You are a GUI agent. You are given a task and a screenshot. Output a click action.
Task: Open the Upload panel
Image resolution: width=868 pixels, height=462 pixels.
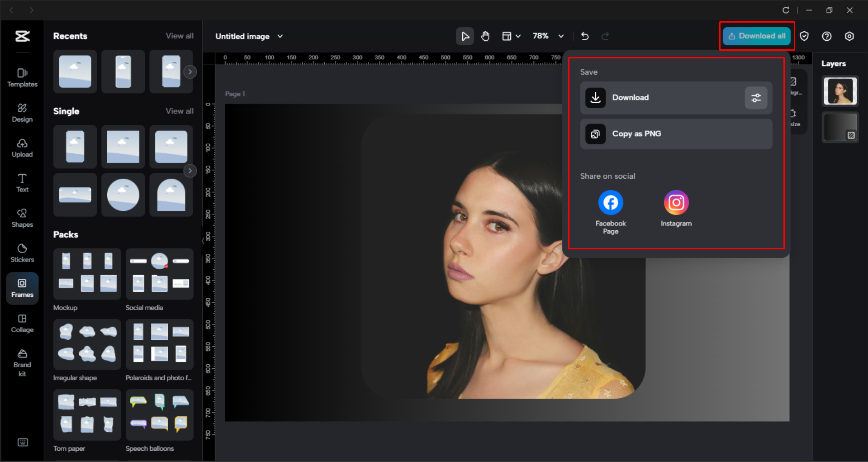pos(22,148)
